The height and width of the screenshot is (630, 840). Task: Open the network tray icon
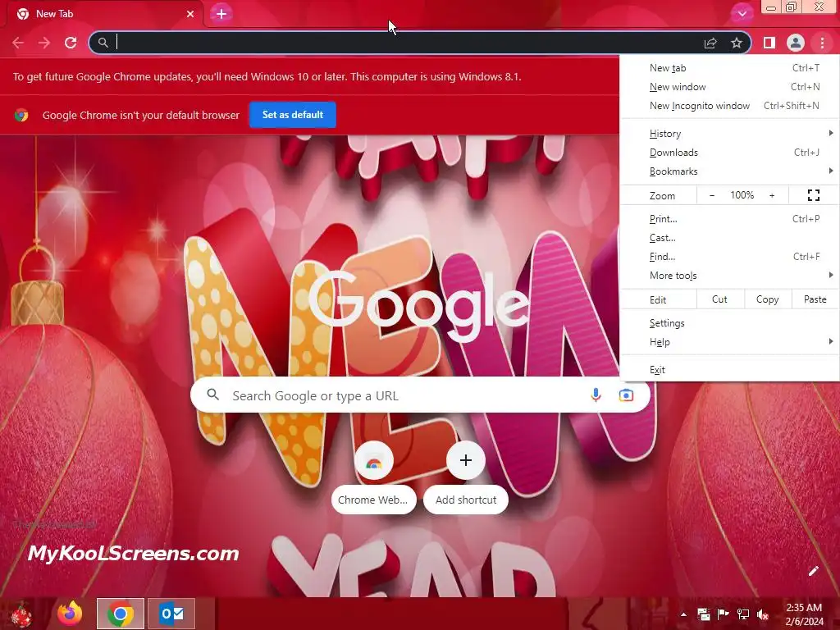coord(743,614)
